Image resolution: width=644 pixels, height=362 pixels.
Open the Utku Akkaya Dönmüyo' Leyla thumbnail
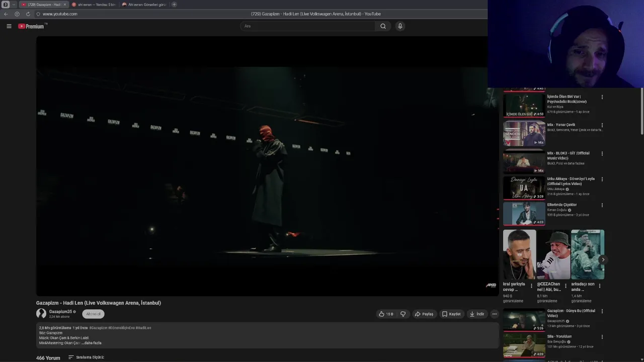(x=524, y=188)
